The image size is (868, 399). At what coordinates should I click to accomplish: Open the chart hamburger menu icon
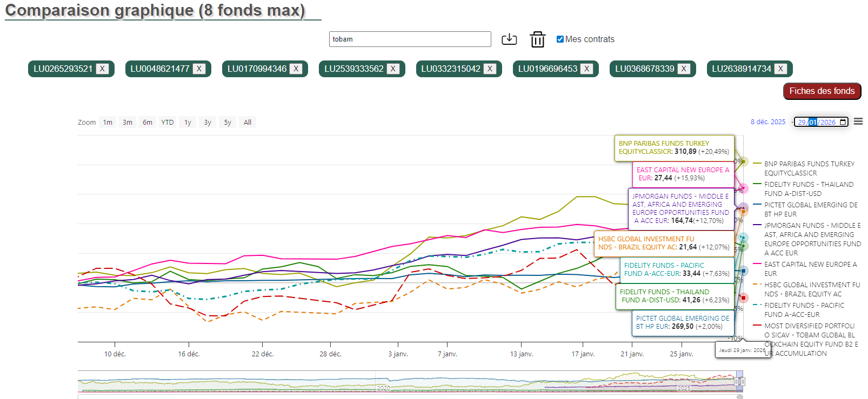[x=858, y=121]
